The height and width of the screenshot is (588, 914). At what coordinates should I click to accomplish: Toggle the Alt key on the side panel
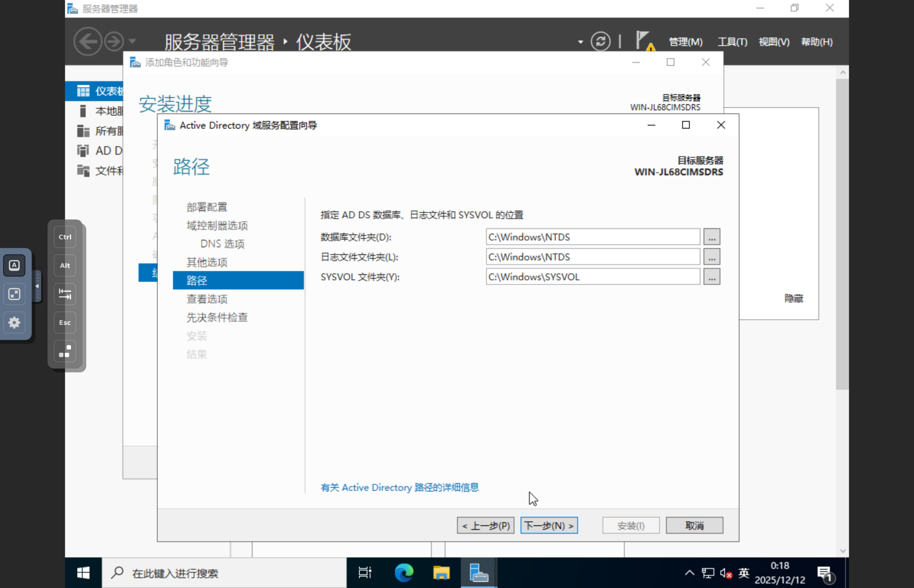[x=65, y=265]
